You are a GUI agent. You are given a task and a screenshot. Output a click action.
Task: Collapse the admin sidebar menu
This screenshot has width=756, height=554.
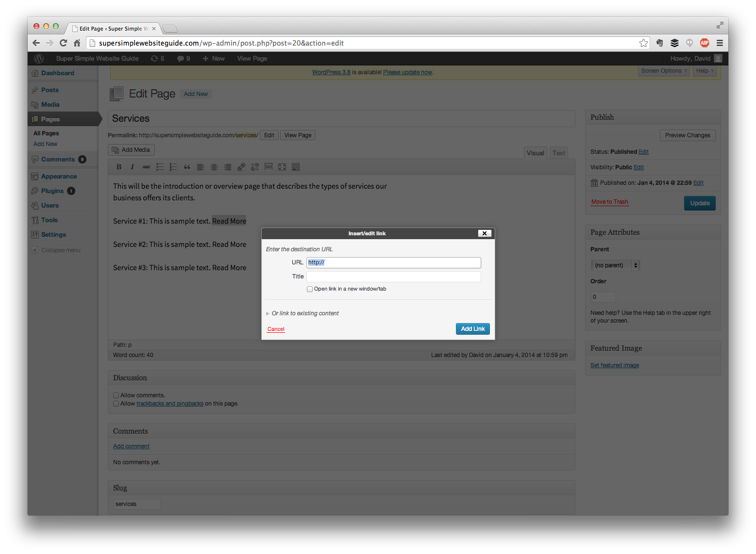click(56, 250)
